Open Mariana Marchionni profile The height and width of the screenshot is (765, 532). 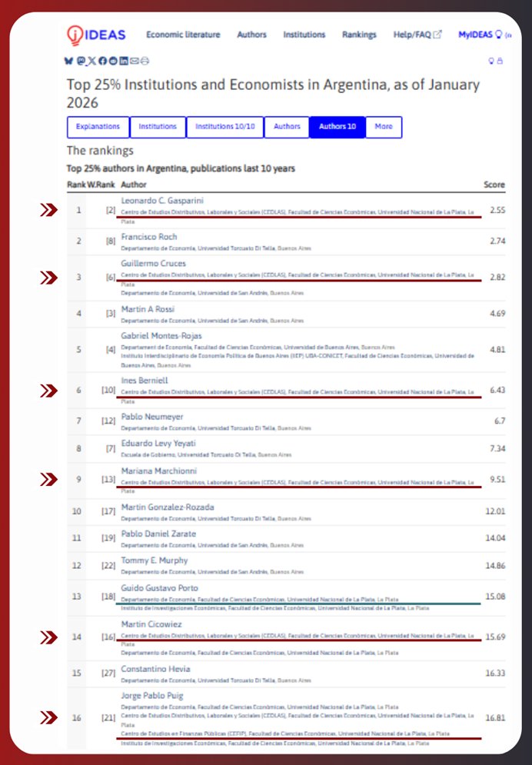click(x=159, y=471)
